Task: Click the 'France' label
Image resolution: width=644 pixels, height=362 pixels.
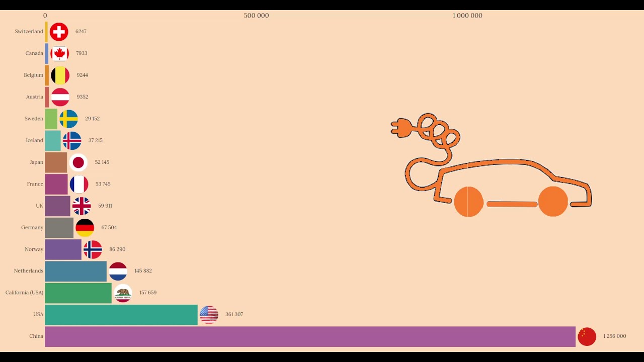Action: point(35,184)
